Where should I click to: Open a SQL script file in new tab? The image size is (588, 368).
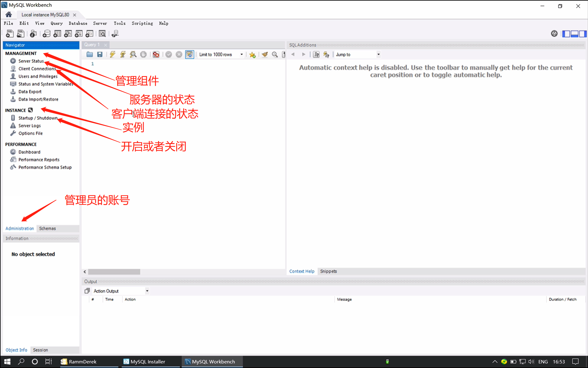click(x=20, y=34)
